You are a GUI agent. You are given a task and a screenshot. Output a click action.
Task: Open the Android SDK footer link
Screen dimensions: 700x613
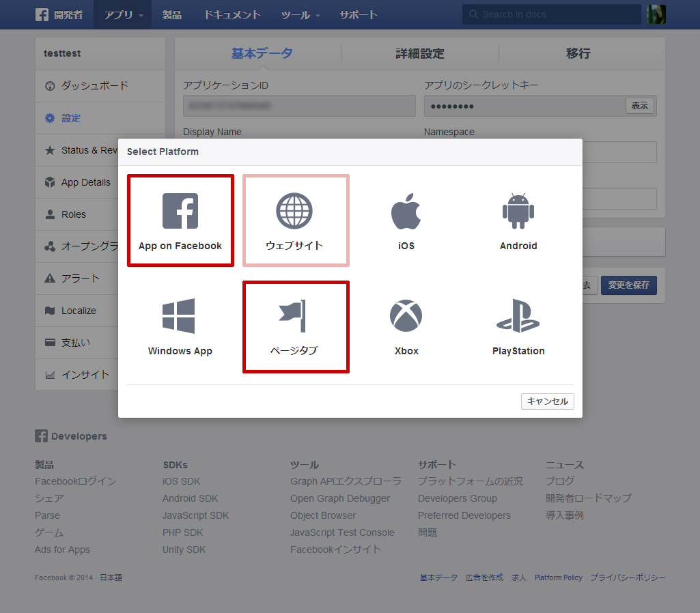coord(190,498)
